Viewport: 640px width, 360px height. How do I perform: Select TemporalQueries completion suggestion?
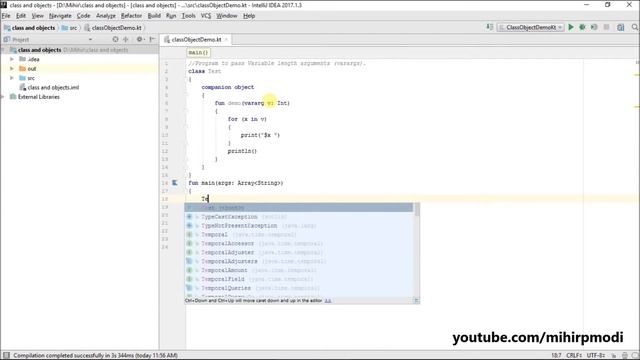click(299, 288)
